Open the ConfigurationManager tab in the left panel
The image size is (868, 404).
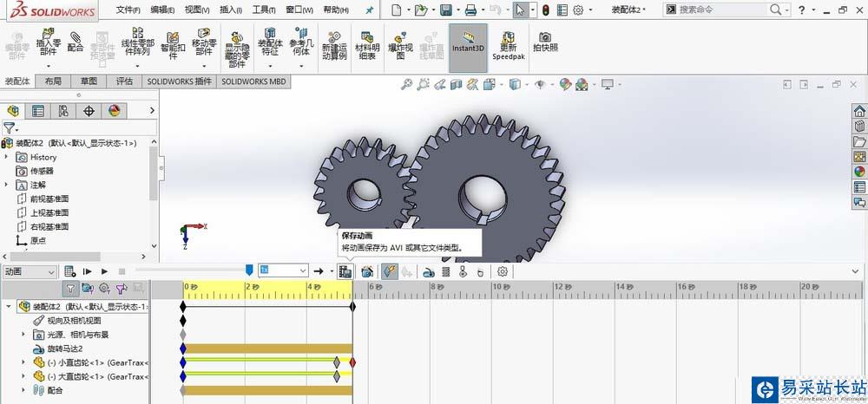[63, 111]
